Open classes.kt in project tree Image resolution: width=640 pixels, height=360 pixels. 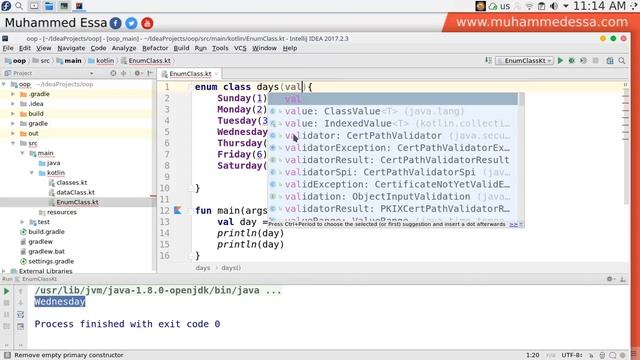click(72, 182)
